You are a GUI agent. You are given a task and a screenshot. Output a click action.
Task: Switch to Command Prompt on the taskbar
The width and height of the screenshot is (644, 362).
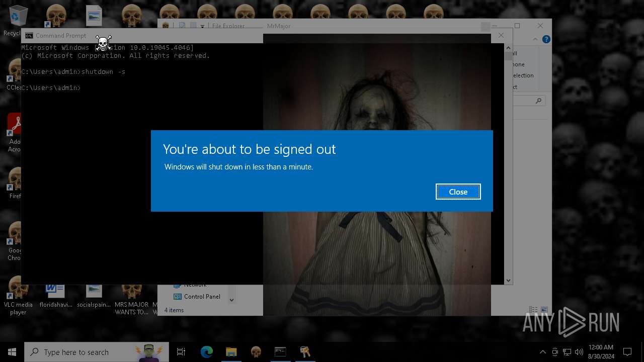(280, 352)
